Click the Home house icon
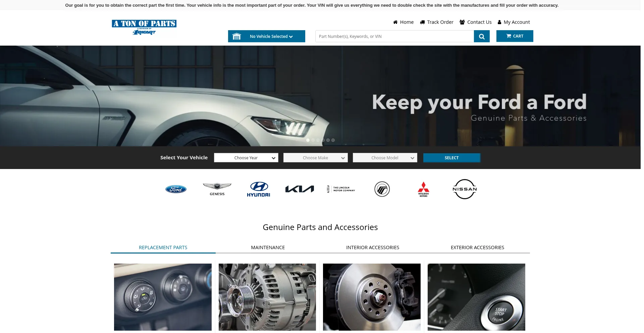 395,22
